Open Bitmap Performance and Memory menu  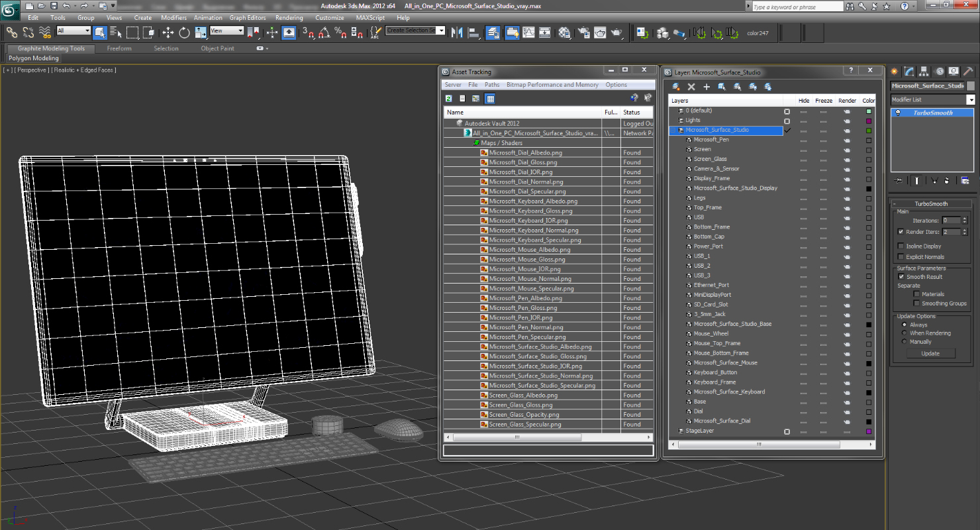[x=552, y=85]
